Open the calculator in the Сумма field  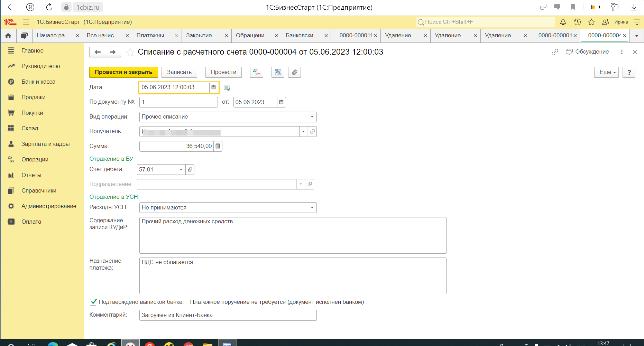coord(218,146)
